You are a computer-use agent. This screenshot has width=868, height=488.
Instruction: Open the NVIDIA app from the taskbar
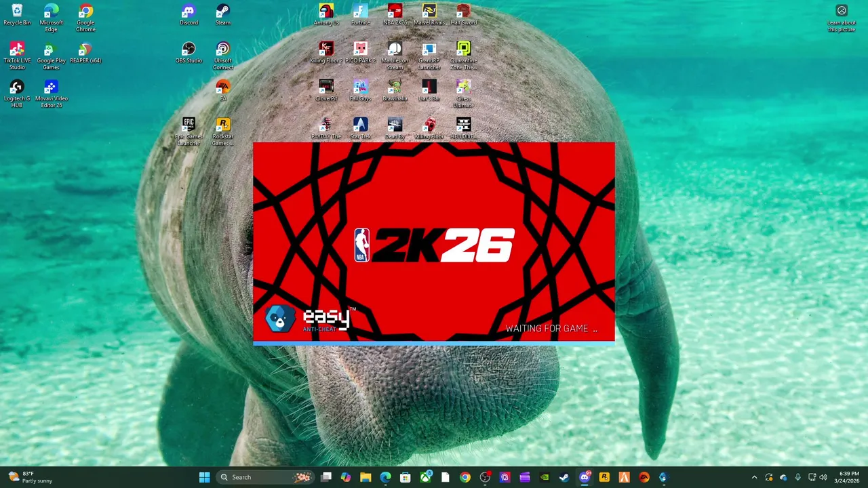point(545,477)
